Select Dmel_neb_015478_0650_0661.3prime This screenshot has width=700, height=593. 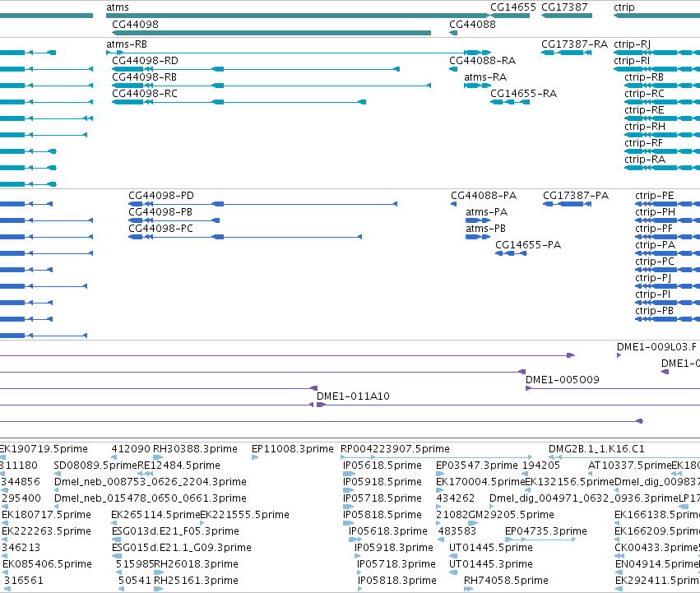(x=56, y=507)
